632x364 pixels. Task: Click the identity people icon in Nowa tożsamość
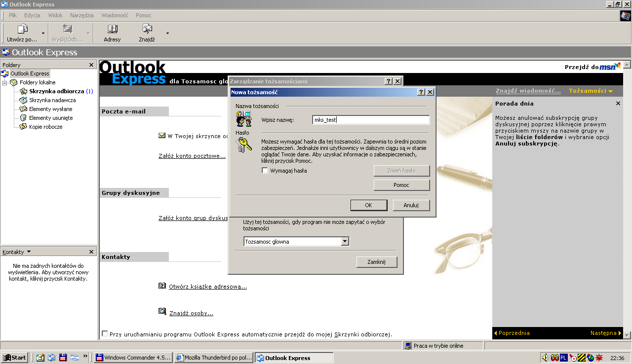244,119
